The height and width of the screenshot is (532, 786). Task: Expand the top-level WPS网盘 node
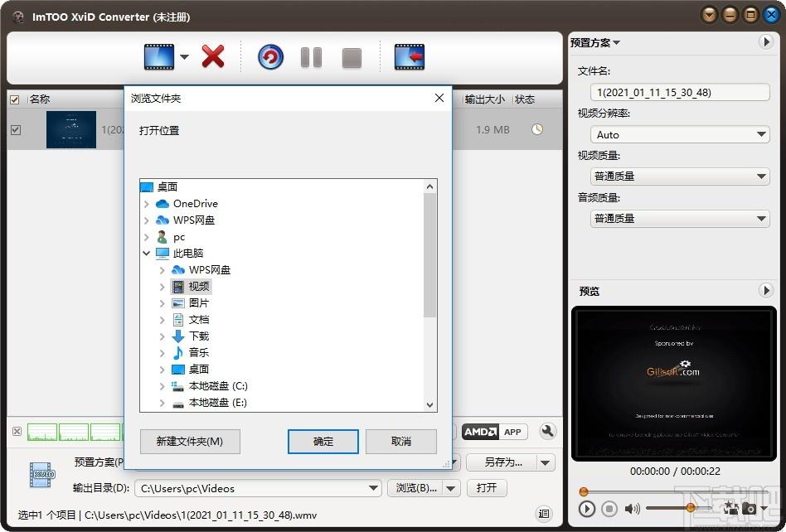147,220
